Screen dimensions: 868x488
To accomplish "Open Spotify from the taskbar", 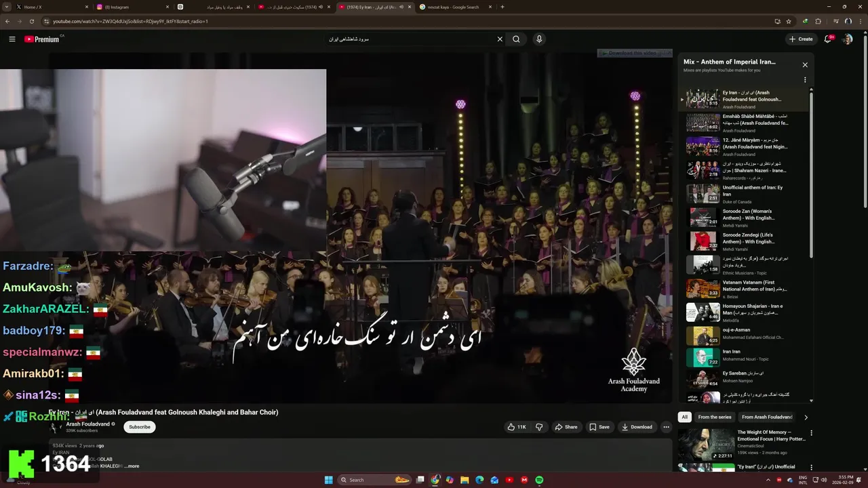I will click(539, 480).
